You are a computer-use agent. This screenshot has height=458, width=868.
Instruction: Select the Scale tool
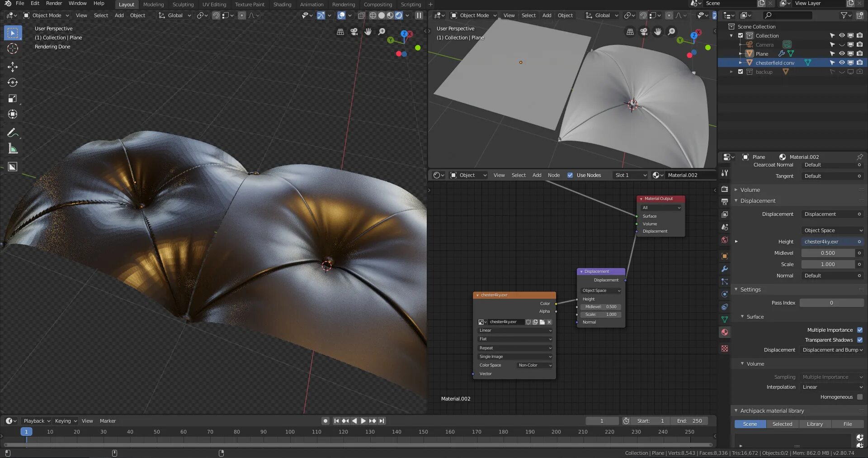(13, 99)
